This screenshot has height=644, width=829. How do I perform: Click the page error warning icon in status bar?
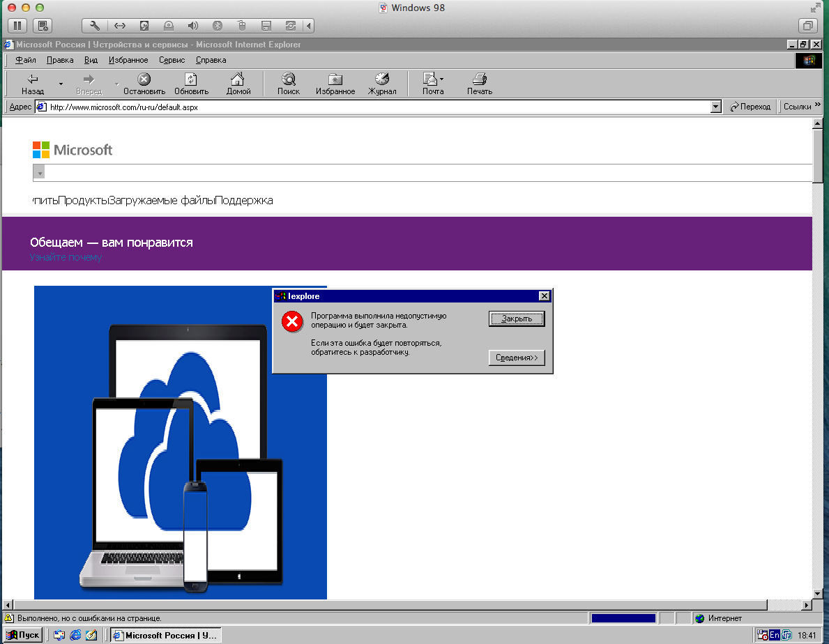(9, 618)
